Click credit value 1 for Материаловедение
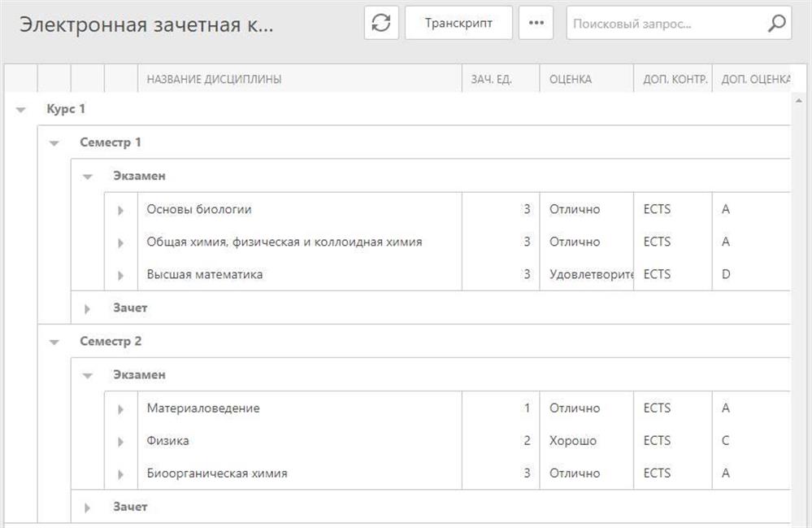This screenshot has width=812, height=528. (527, 408)
